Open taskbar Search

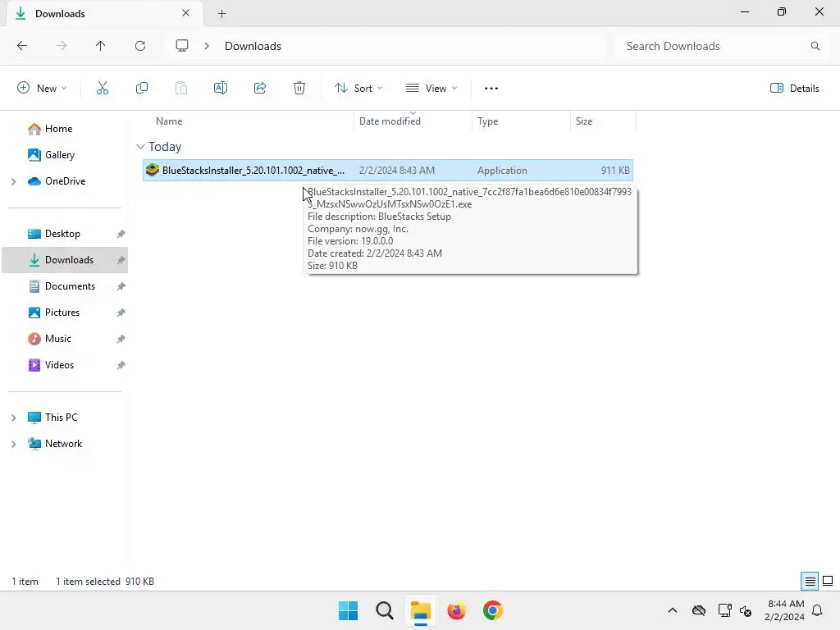click(385, 610)
